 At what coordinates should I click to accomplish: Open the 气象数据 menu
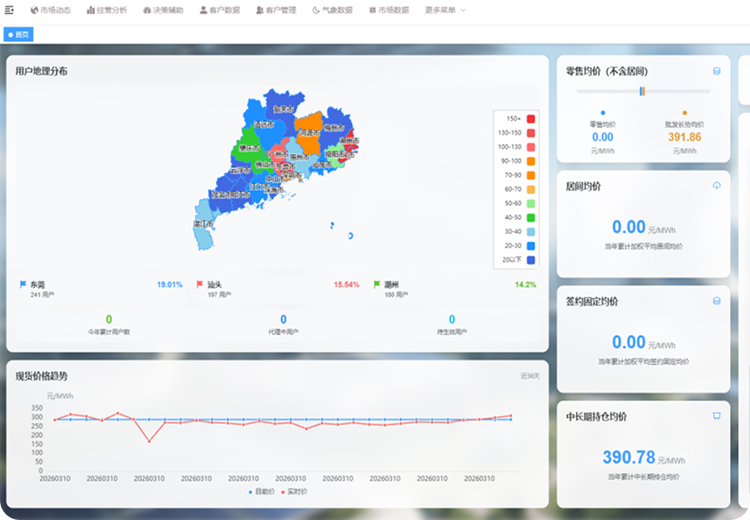[332, 10]
